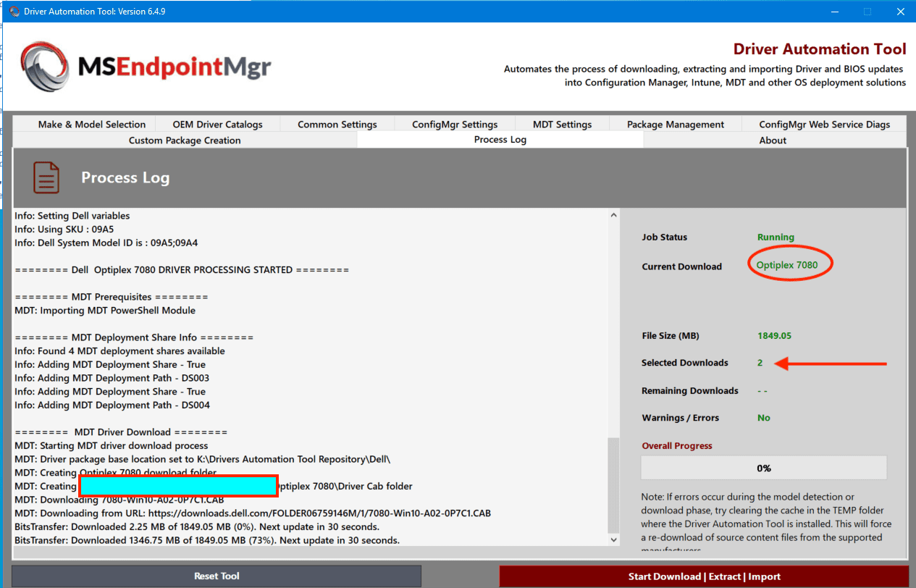This screenshot has height=588, width=916.
Task: Switch to the MDT Settings tab
Action: [x=562, y=124]
